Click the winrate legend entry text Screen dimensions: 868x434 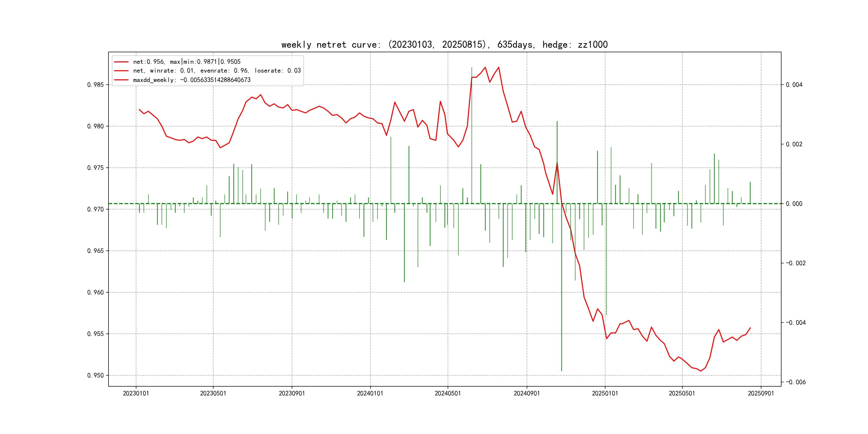217,71
